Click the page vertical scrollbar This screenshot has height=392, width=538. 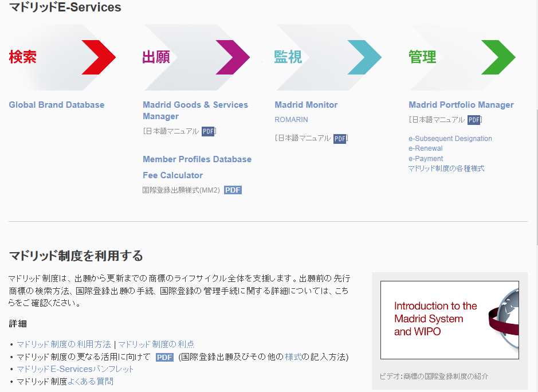point(536,177)
